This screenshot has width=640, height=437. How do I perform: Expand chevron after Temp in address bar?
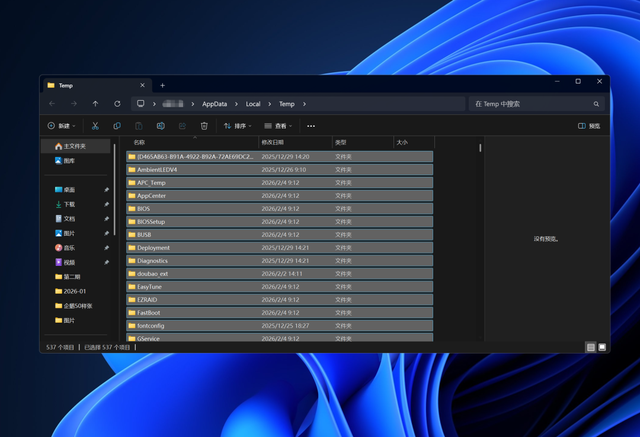304,104
